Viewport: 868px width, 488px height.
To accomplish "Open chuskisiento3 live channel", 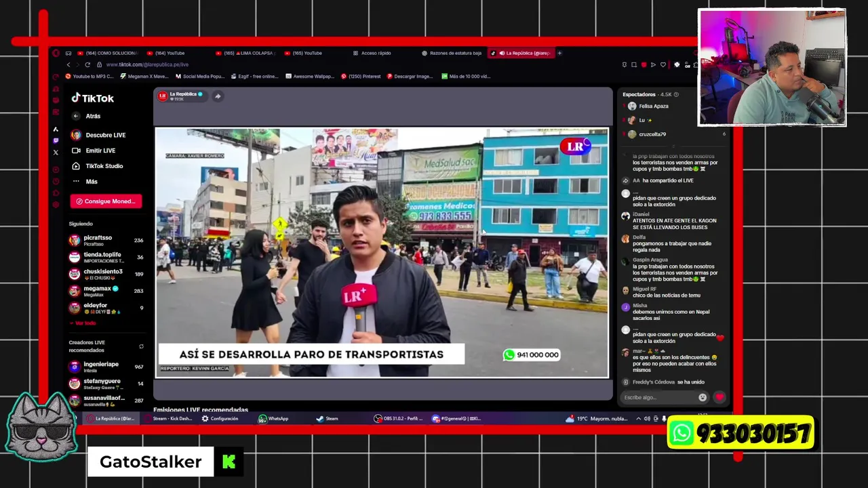I will click(106, 274).
